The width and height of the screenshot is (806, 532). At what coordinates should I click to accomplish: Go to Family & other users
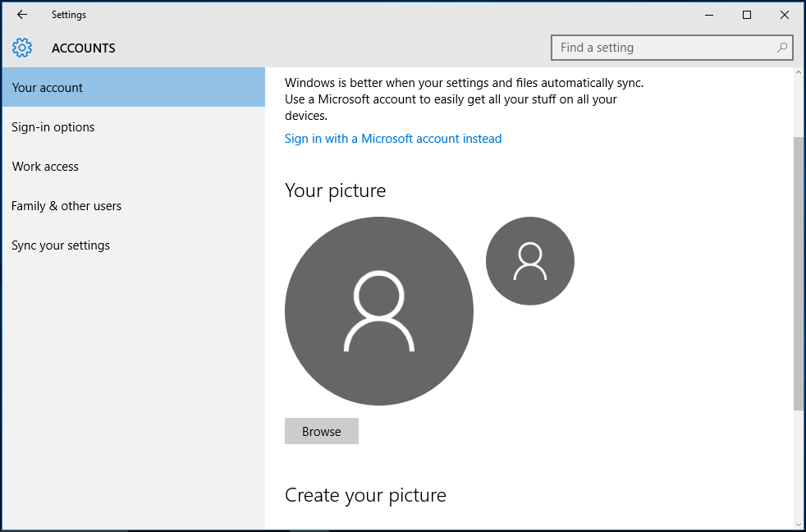click(134, 205)
